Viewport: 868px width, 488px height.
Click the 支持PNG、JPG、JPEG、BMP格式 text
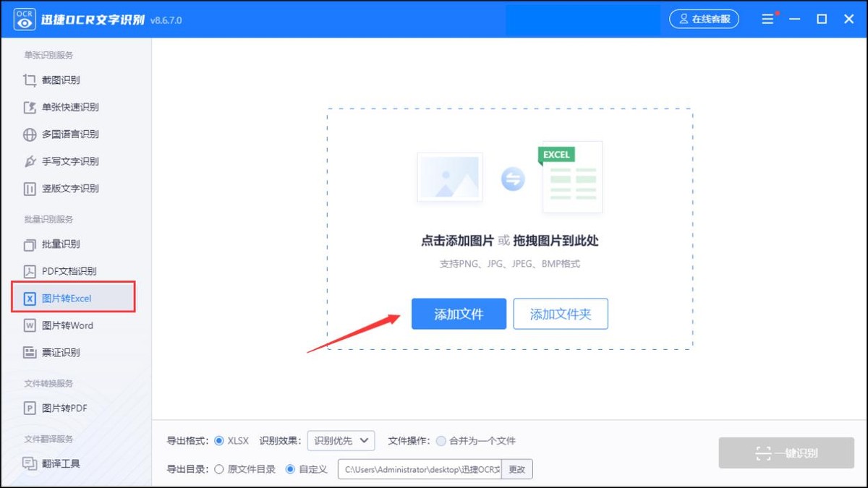tap(510, 264)
